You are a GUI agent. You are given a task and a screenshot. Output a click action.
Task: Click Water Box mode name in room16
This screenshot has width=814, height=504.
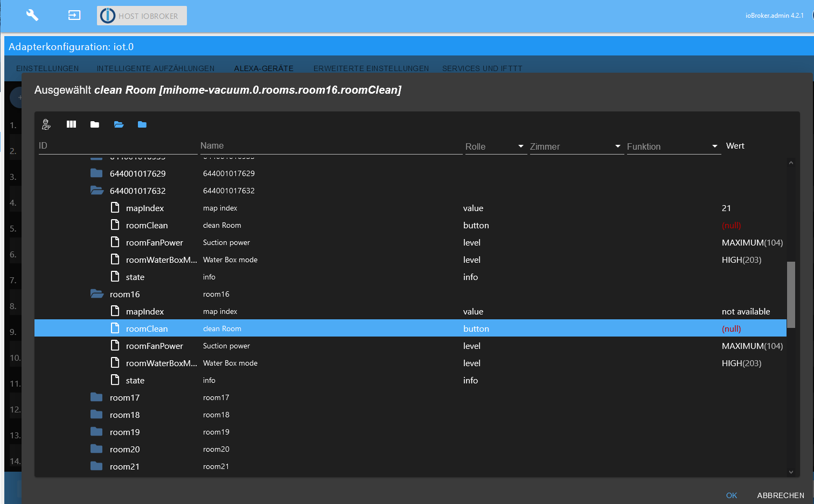point(230,363)
